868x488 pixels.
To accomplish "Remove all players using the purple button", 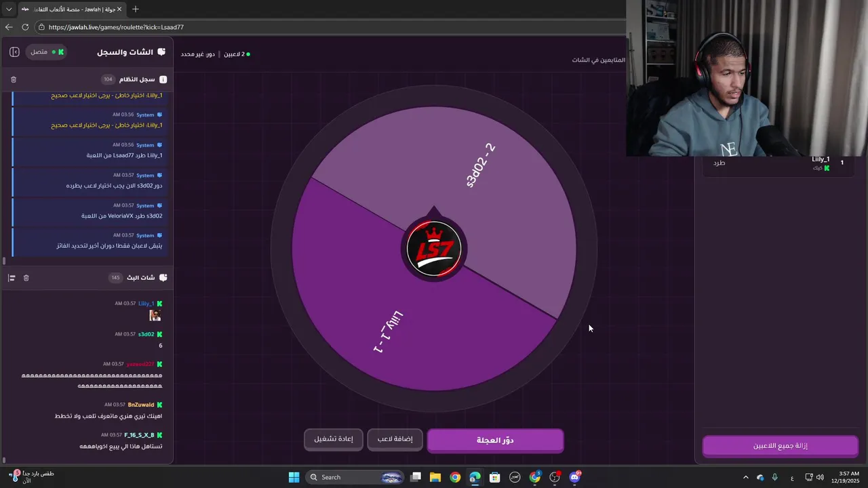I will pos(781,446).
